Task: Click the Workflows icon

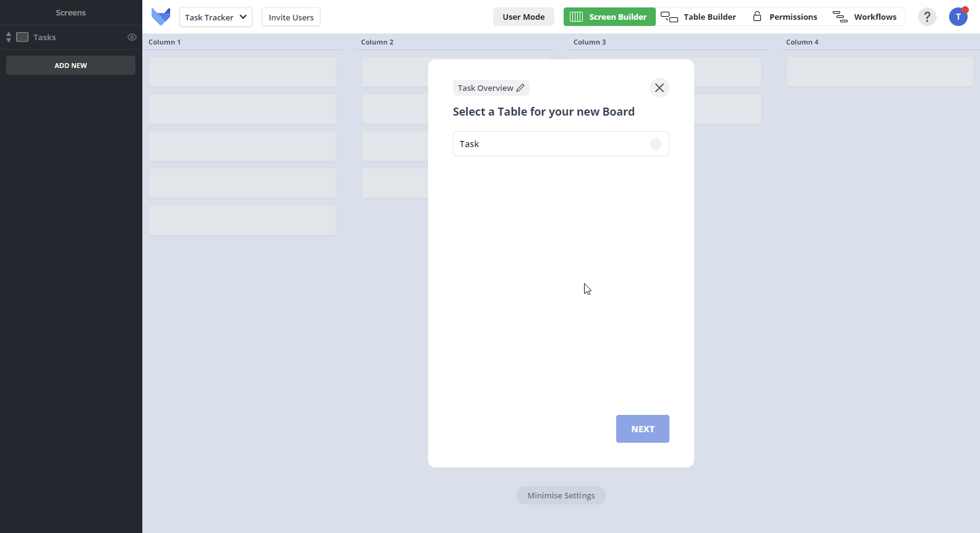Action: click(840, 17)
